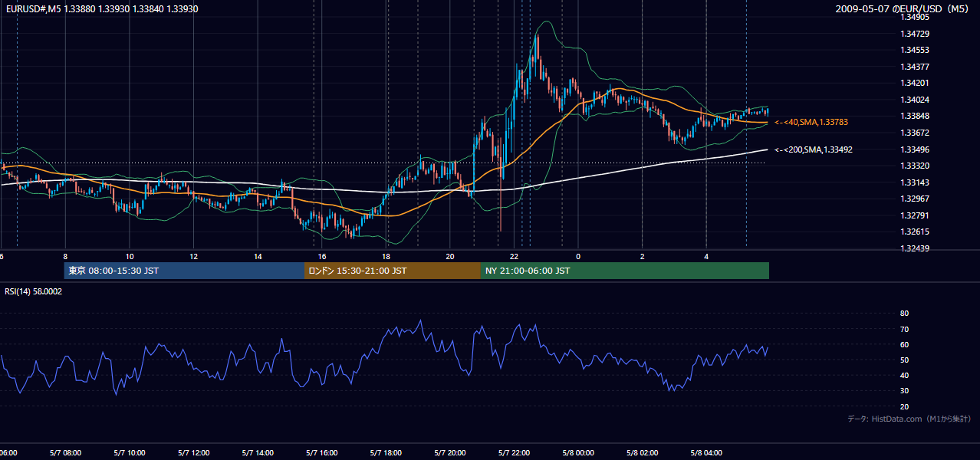980x460 pixels.
Task: Click the 東京 08:00-15:30 JST session bar
Action: [x=184, y=271]
